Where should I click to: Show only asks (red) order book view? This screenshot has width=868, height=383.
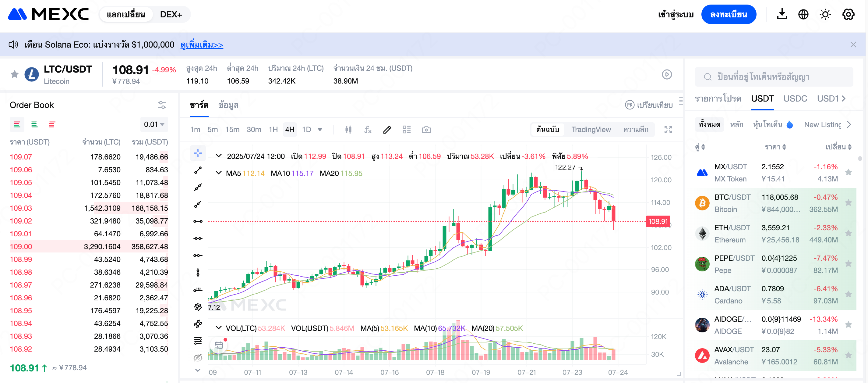point(52,124)
